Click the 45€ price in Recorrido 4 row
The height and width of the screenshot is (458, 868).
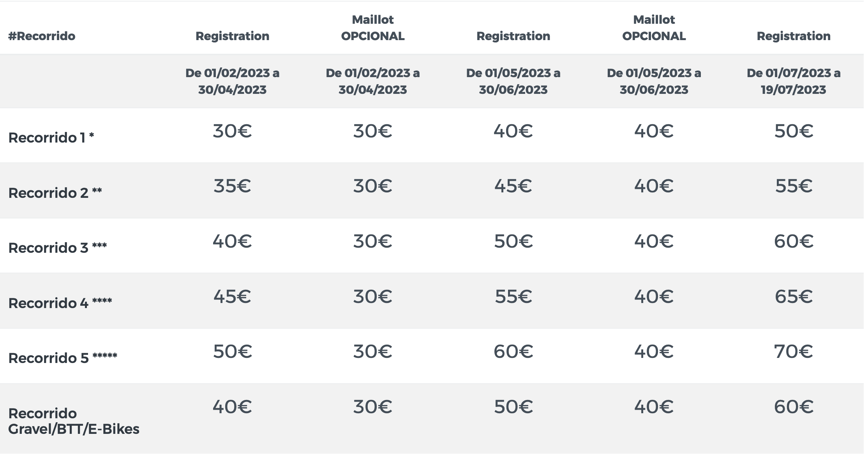[x=232, y=297]
